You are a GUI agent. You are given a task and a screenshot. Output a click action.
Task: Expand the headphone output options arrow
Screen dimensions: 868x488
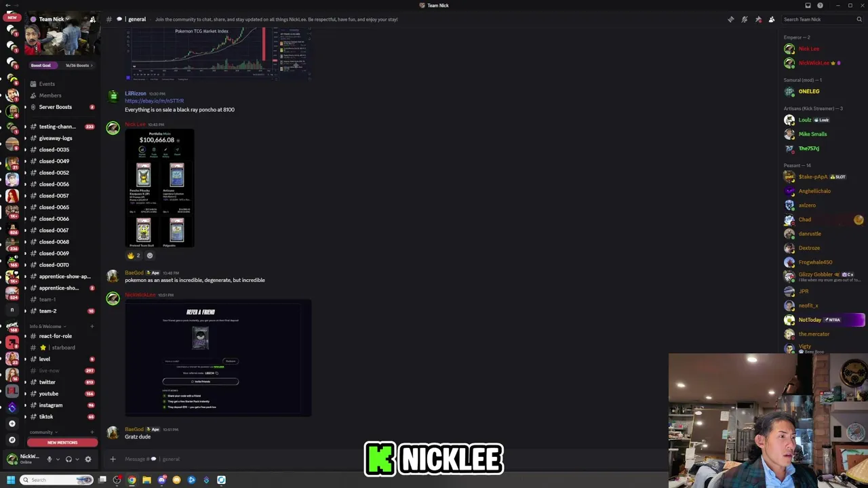click(x=77, y=459)
